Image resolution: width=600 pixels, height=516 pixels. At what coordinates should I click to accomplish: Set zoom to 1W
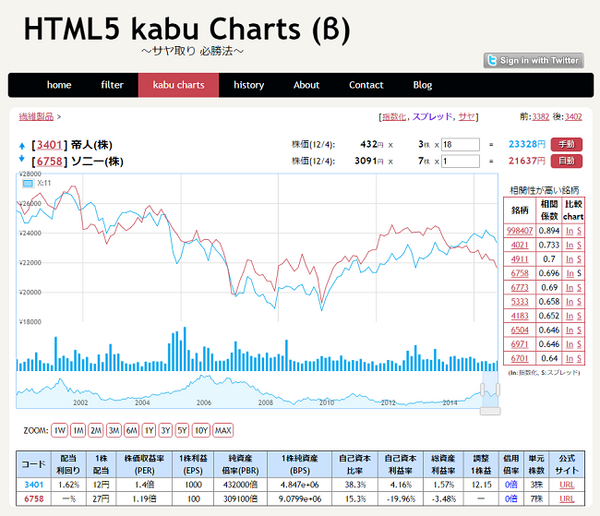[x=59, y=431]
